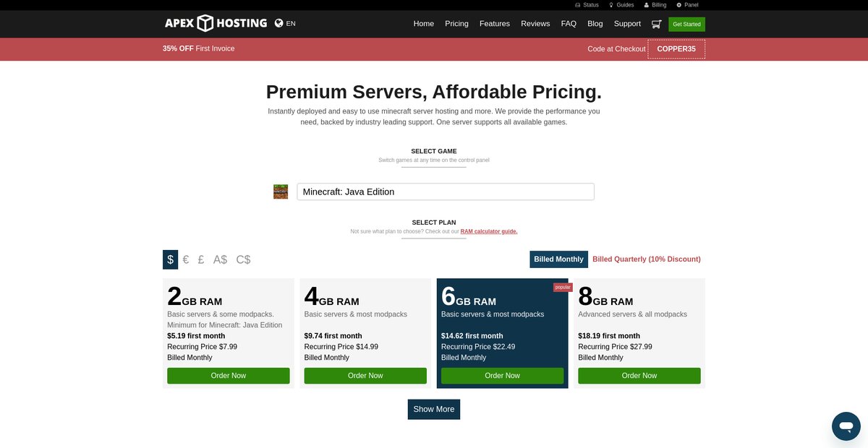The image size is (868, 448).
Task: Switch currency to British pound
Action: (x=201, y=259)
